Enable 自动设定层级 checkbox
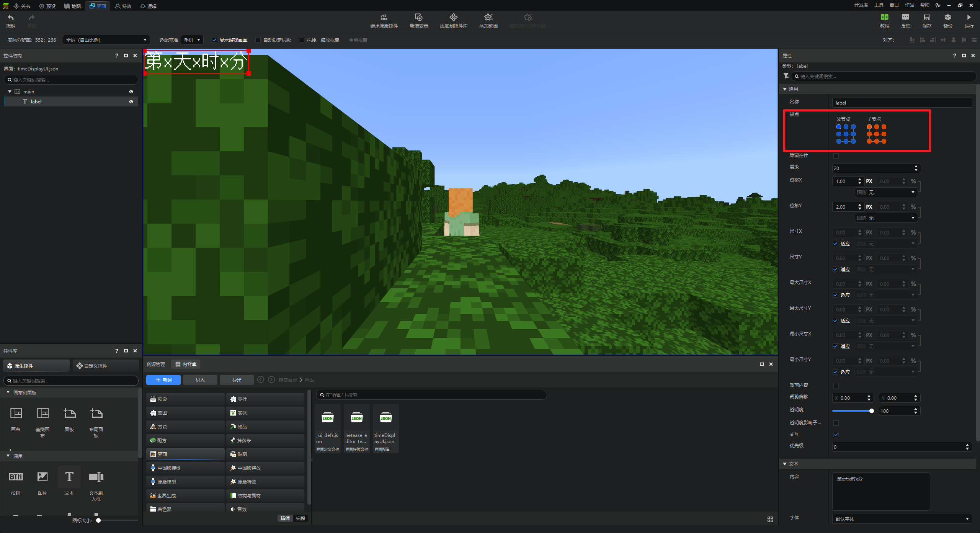Screen dimensions: 980x533 [x=258, y=40]
